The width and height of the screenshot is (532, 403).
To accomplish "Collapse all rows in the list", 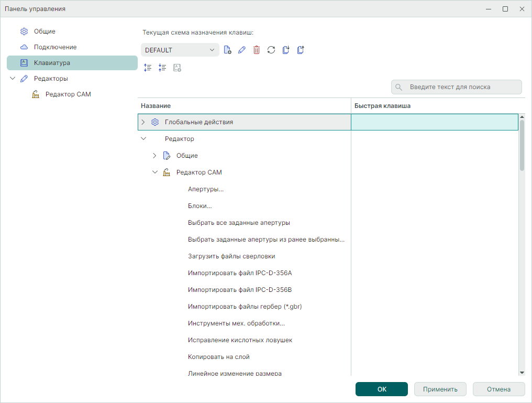I will (x=162, y=68).
